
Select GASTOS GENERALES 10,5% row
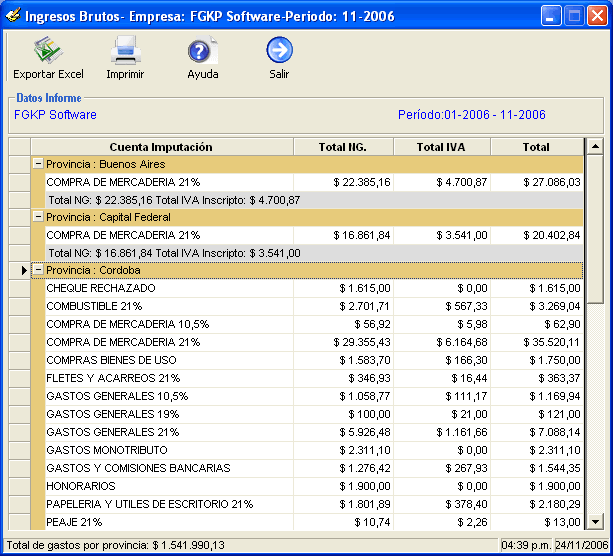pyautogui.click(x=314, y=396)
